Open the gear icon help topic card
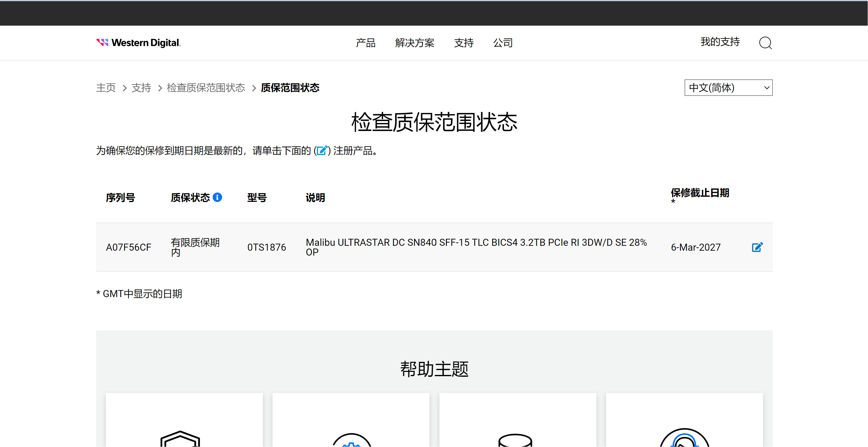This screenshot has height=447, width=868. click(x=351, y=420)
